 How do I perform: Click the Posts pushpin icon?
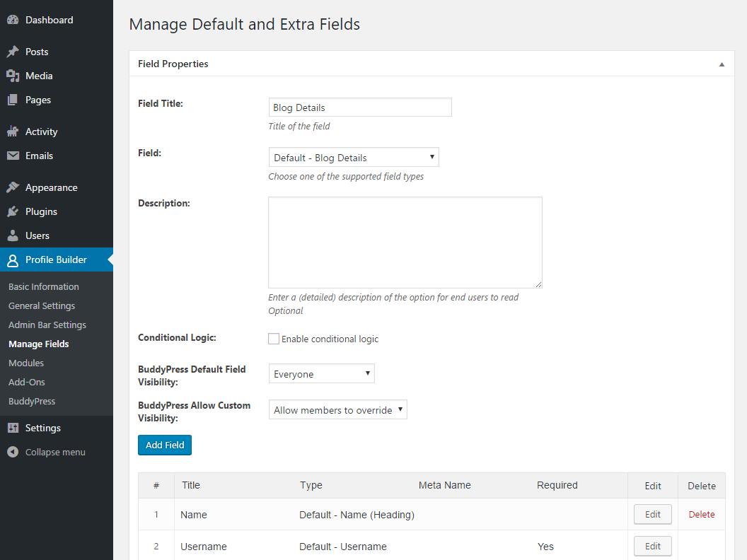[x=13, y=52]
